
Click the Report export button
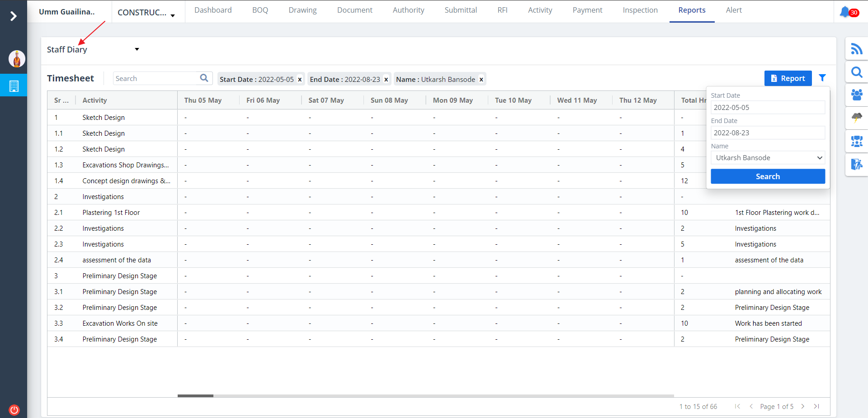tap(788, 78)
